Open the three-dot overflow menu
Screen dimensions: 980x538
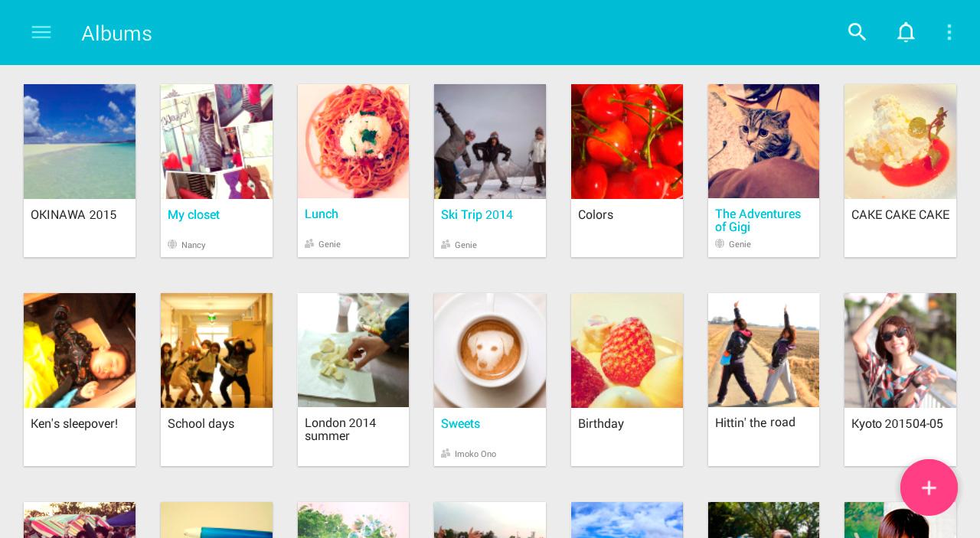pos(949,32)
